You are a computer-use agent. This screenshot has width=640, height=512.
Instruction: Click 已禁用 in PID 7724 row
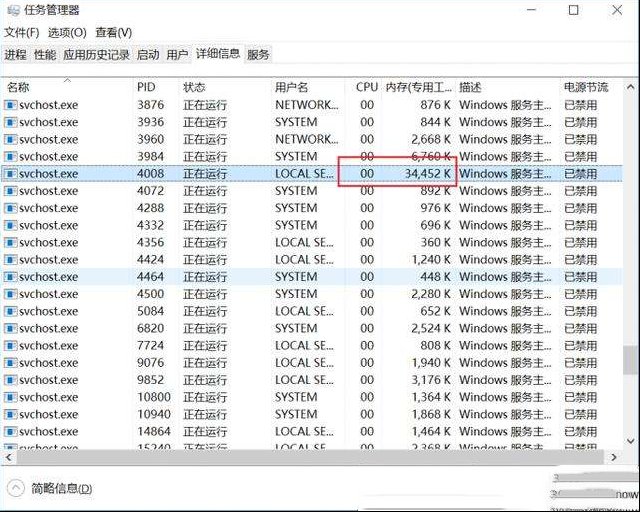[580, 345]
